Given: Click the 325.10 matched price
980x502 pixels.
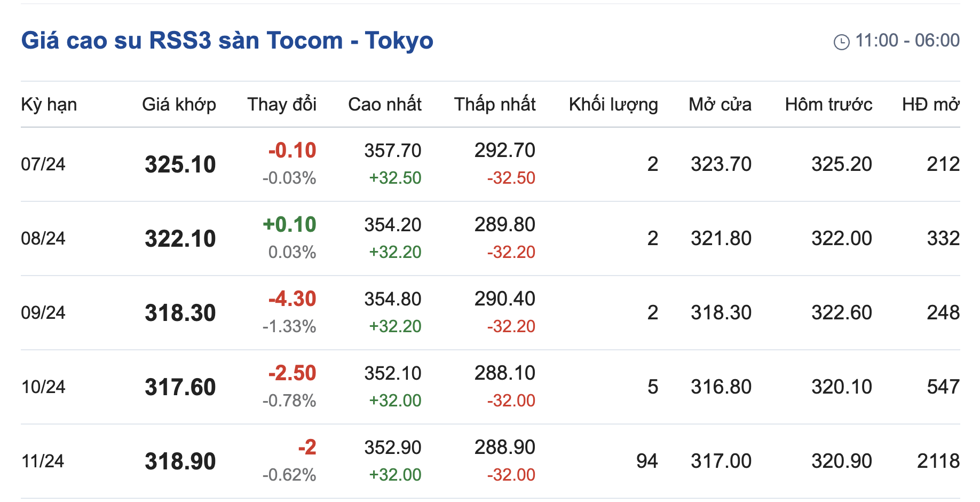Looking at the screenshot, I should 180,164.
